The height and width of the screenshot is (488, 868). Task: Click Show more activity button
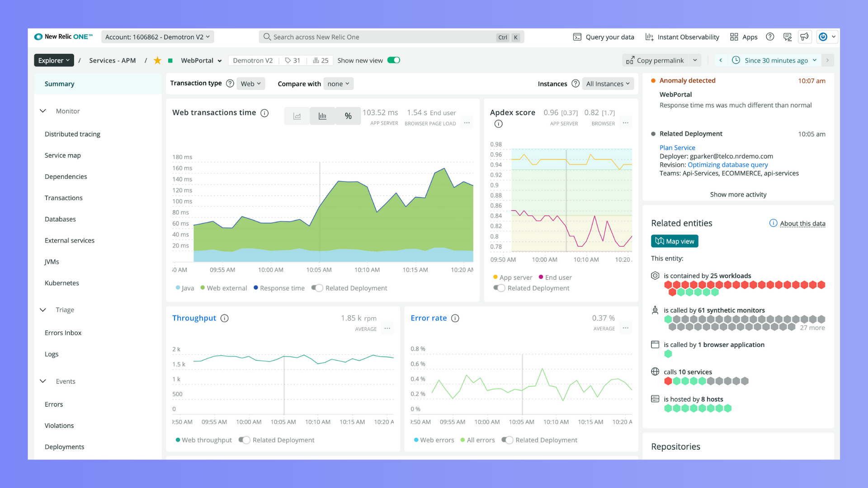pos(738,194)
